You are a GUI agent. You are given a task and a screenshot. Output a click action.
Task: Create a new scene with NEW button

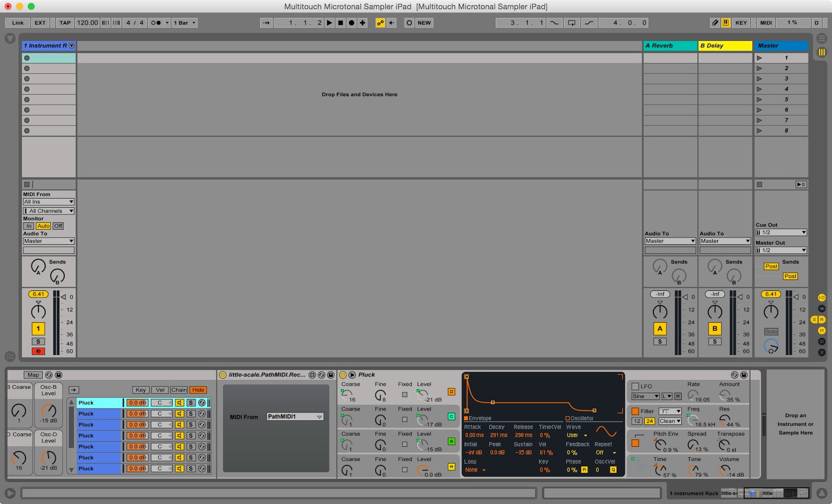[424, 23]
